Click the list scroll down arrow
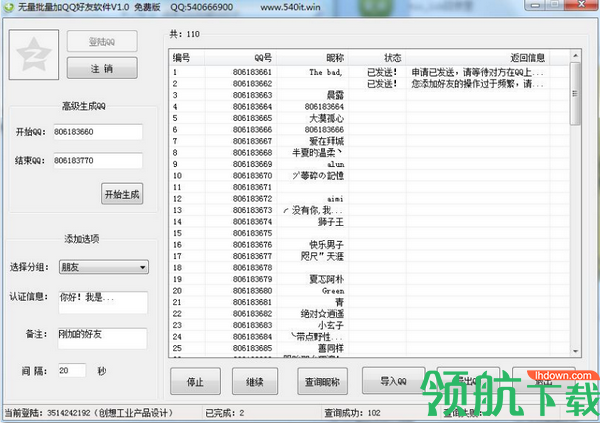Screen dimensions: 600x423 (x=576, y=351)
